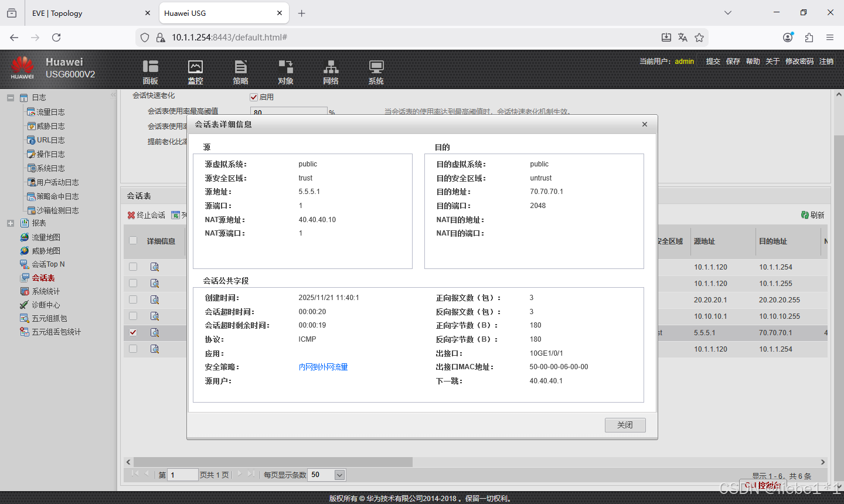Screen dimensions: 844x504
Task: Uncheck the selected session row checkbox
Action: tap(132, 332)
